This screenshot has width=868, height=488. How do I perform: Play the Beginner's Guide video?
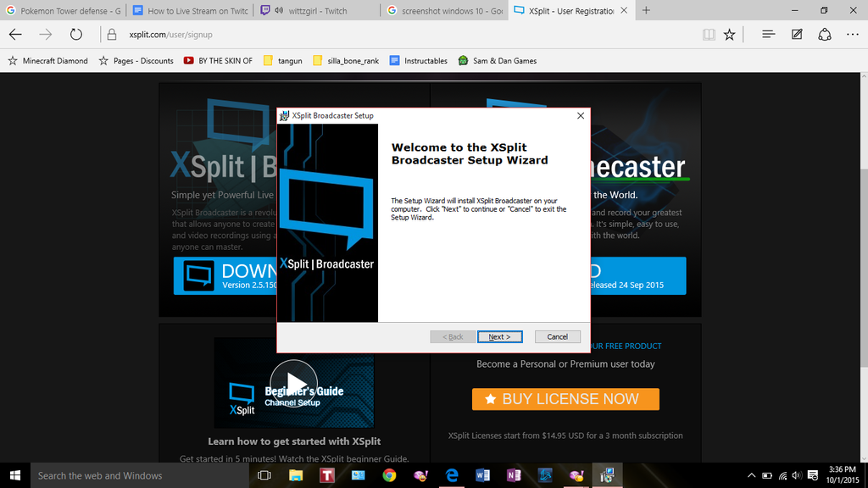tap(294, 383)
